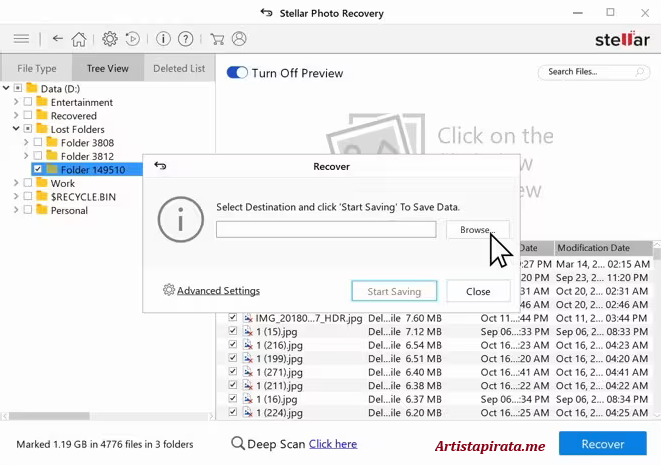Check the Recovered folder checkbox

(28, 116)
